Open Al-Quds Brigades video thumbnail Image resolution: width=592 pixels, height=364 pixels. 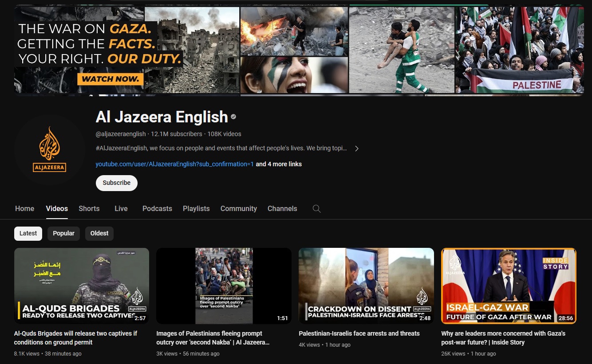[x=82, y=286]
